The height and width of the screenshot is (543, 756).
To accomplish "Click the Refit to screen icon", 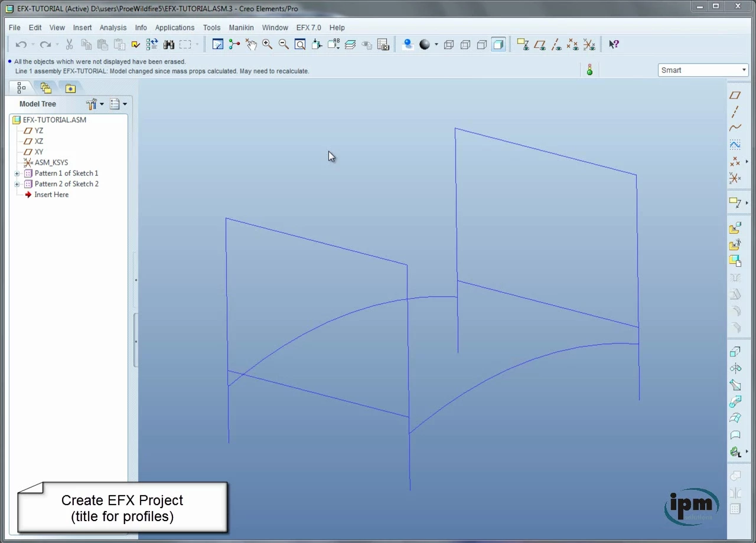I will pos(300,44).
